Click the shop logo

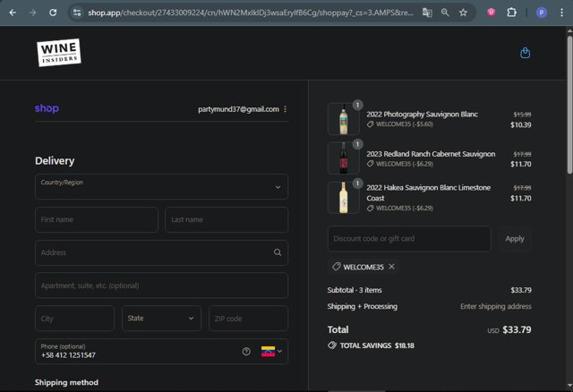point(47,108)
